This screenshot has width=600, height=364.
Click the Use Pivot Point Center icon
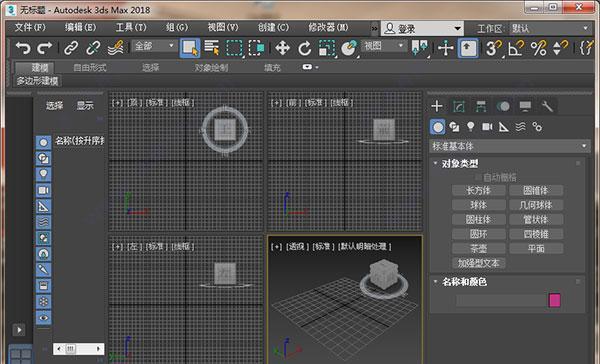pyautogui.click(x=419, y=48)
